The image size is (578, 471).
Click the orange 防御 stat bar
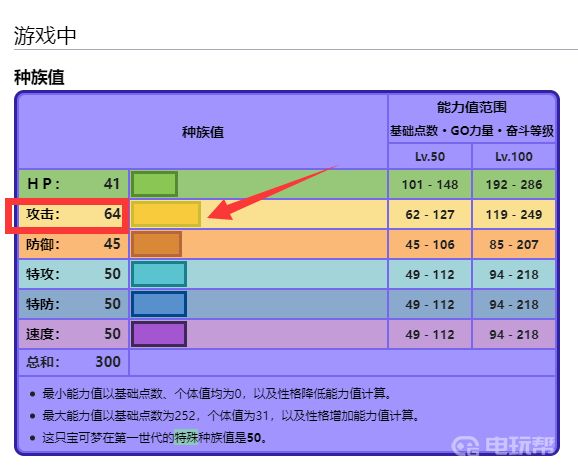pyautogui.click(x=157, y=244)
